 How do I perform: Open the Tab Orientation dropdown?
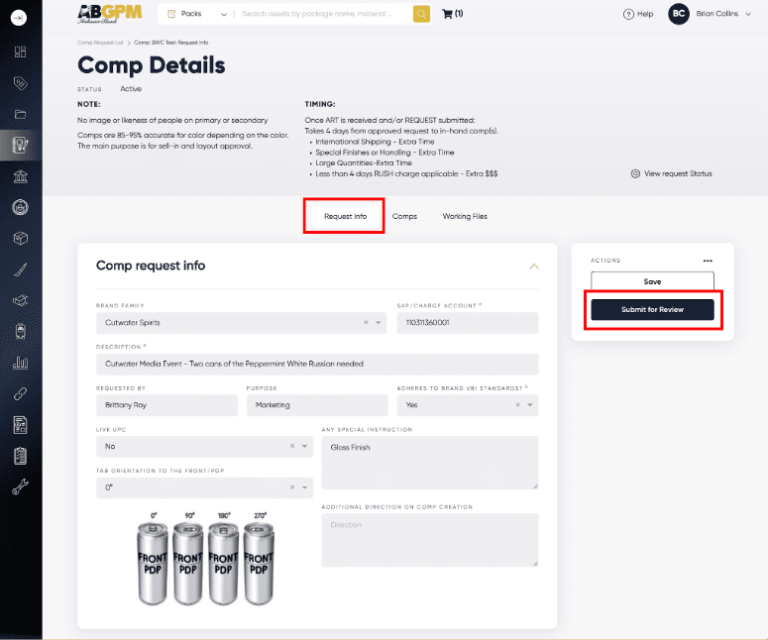[x=306, y=487]
